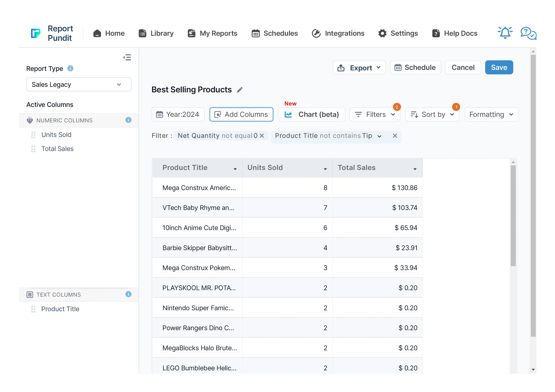The width and height of the screenshot is (555, 392).
Task: Open the Sort by dropdown
Action: pyautogui.click(x=432, y=114)
